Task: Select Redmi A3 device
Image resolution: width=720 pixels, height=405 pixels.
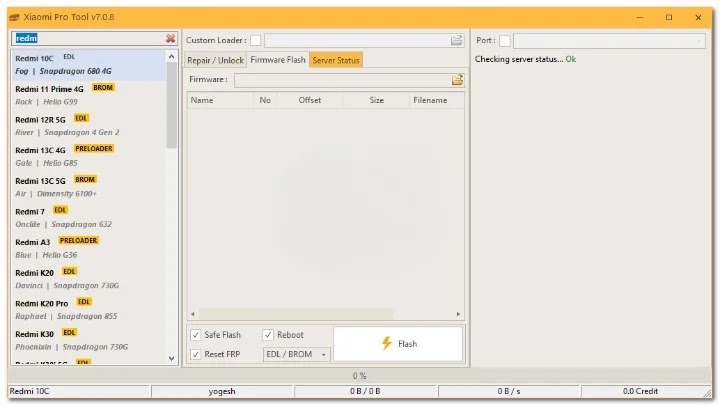Action: pyautogui.click(x=89, y=248)
